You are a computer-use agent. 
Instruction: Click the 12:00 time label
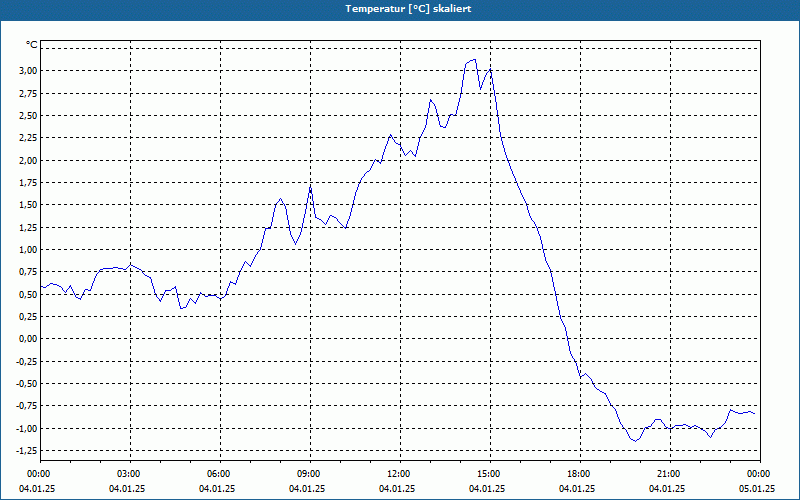pos(400,474)
